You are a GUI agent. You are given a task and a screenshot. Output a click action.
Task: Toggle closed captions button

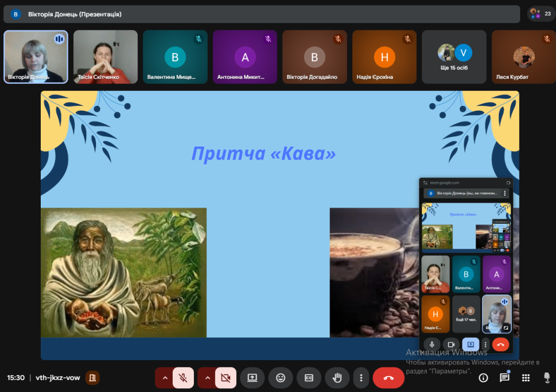(x=309, y=378)
